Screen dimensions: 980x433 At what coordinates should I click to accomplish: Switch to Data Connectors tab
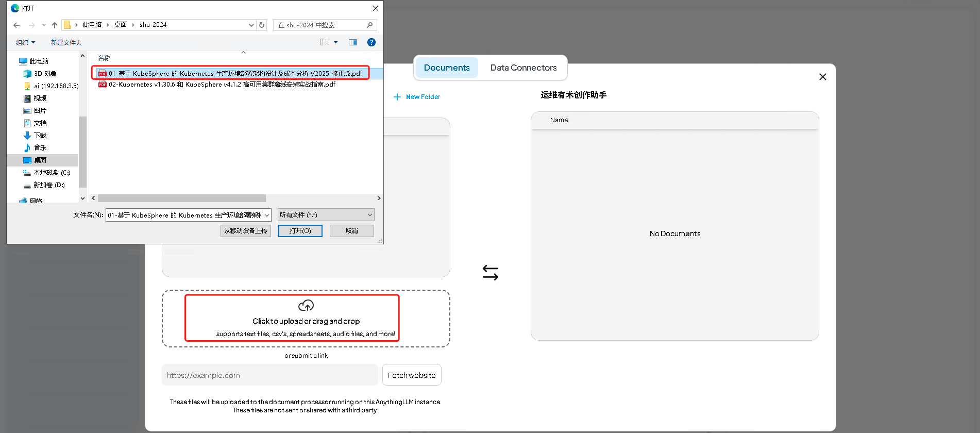[x=523, y=68]
